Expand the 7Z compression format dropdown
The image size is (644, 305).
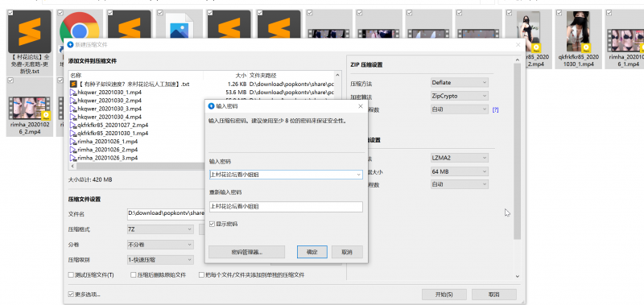pyautogui.click(x=160, y=229)
